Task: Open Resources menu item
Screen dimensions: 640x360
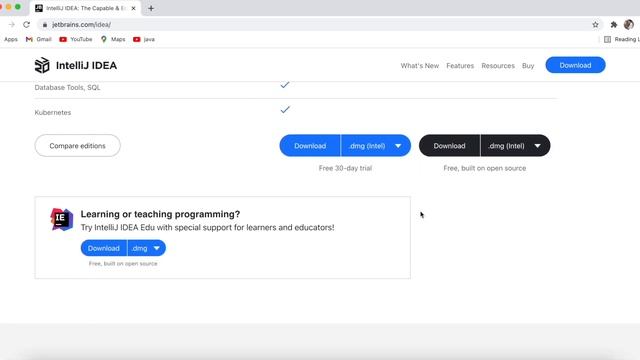Action: pos(498,65)
